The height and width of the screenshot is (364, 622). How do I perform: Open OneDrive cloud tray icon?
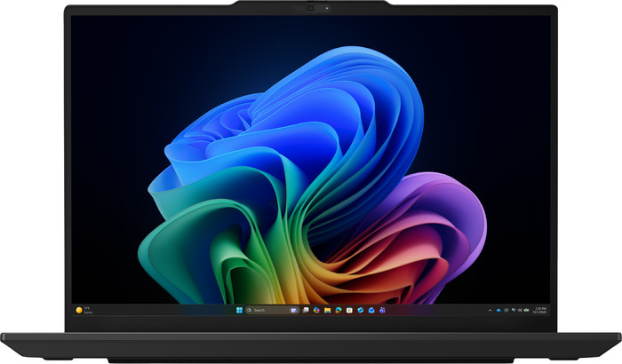coord(498,310)
